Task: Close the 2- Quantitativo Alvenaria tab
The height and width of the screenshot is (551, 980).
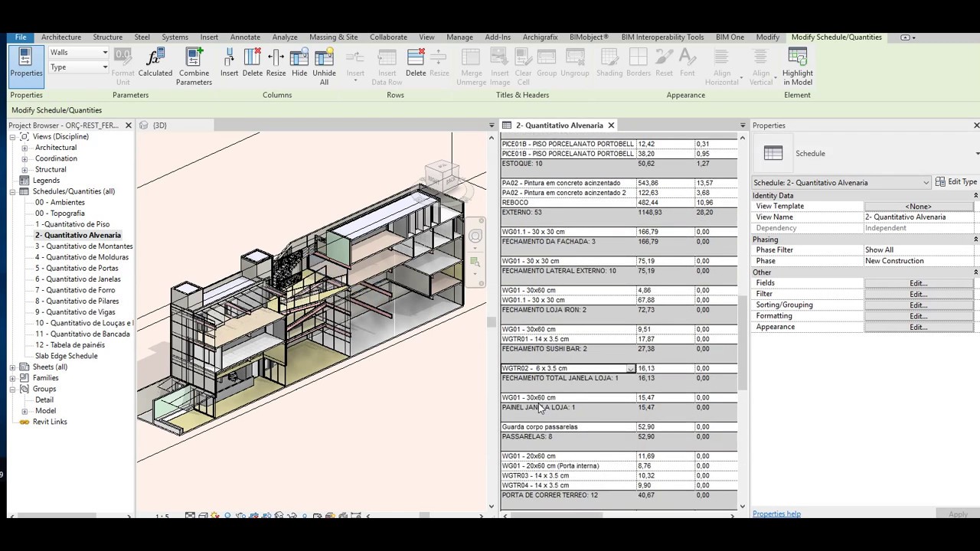Action: coord(611,126)
